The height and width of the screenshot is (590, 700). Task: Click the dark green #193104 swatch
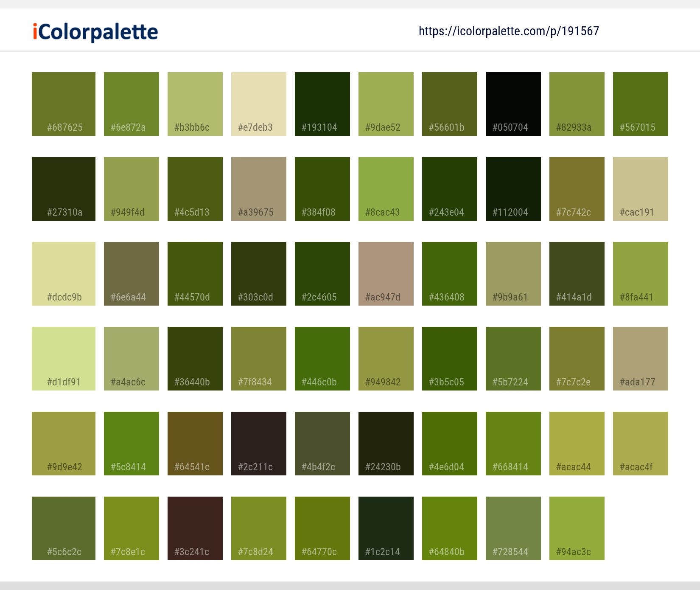[322, 104]
